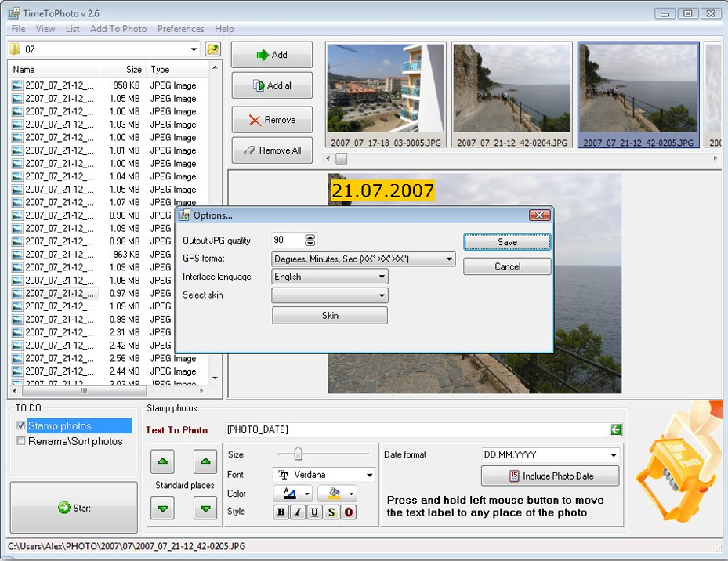Click the outline (O) style button
This screenshot has height=561, width=728.
[x=349, y=512]
